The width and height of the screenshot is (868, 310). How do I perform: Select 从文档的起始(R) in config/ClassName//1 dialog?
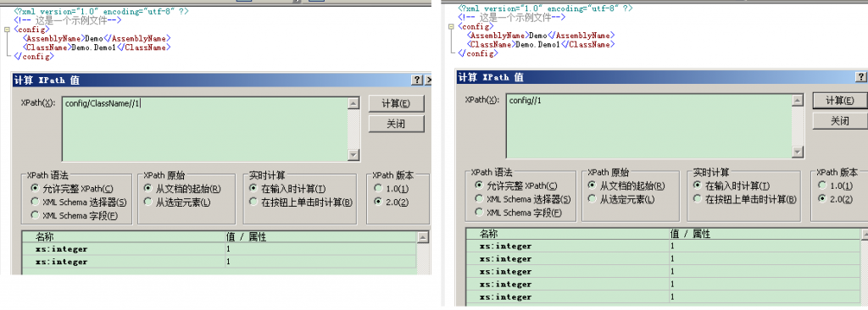pyautogui.click(x=182, y=189)
